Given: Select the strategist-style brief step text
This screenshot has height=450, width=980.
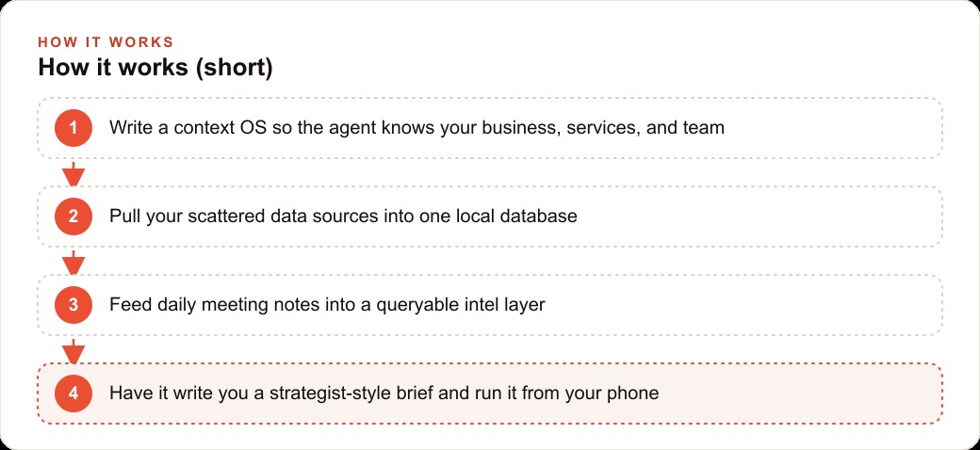Looking at the screenshot, I should point(384,394).
